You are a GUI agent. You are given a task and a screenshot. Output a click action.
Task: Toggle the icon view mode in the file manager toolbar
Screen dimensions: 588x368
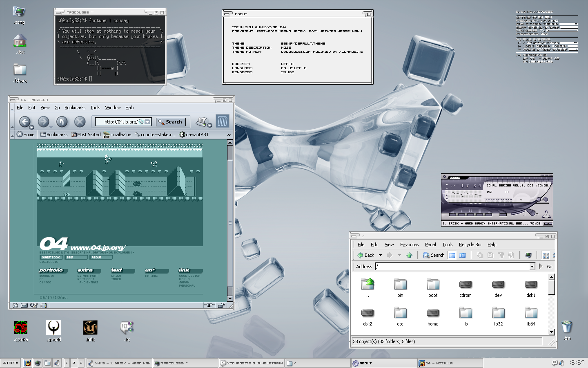tap(546, 255)
